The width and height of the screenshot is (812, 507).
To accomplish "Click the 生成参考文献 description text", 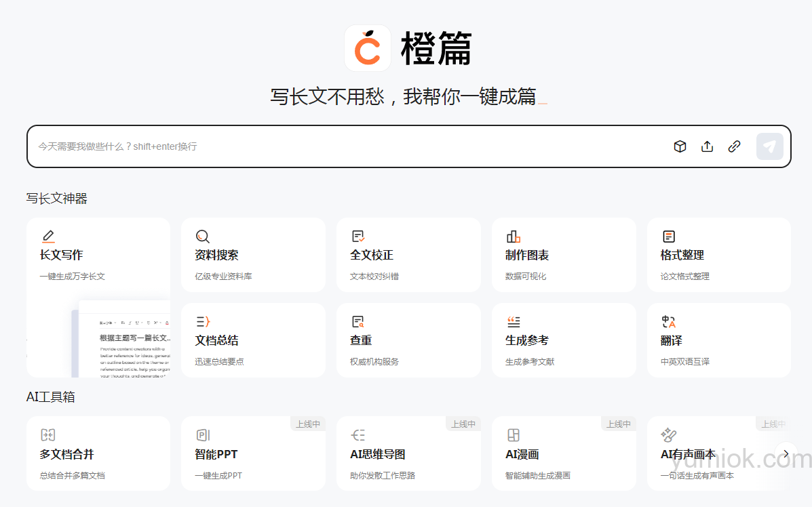I will point(530,362).
